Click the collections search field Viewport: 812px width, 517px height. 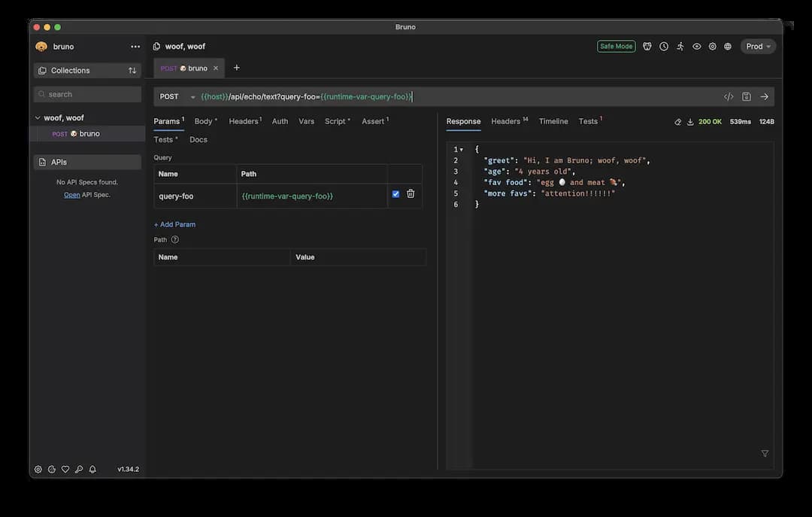87,94
